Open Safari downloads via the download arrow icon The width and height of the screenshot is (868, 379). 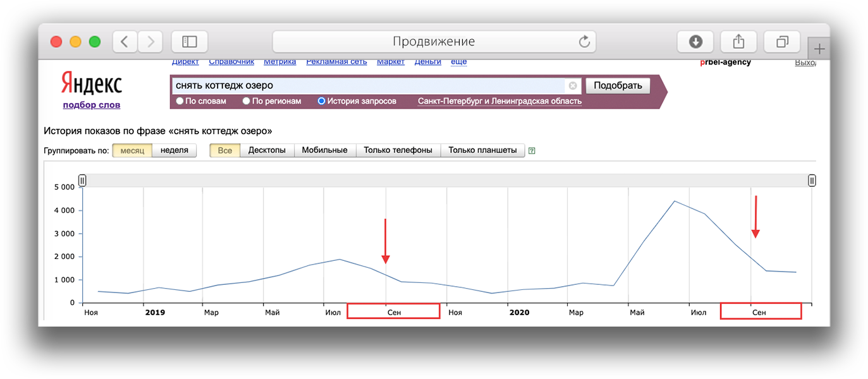pyautogui.click(x=695, y=42)
